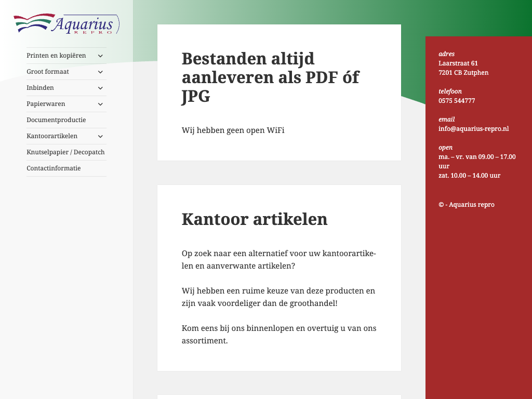Open the Groot formaat menu link
This screenshot has width=532, height=399.
pyautogui.click(x=48, y=72)
